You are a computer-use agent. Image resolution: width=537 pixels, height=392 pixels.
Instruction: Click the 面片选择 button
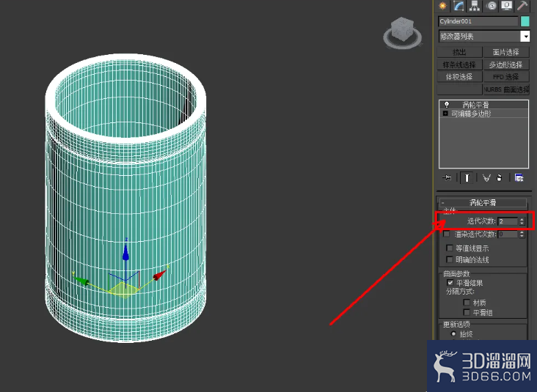[506, 52]
